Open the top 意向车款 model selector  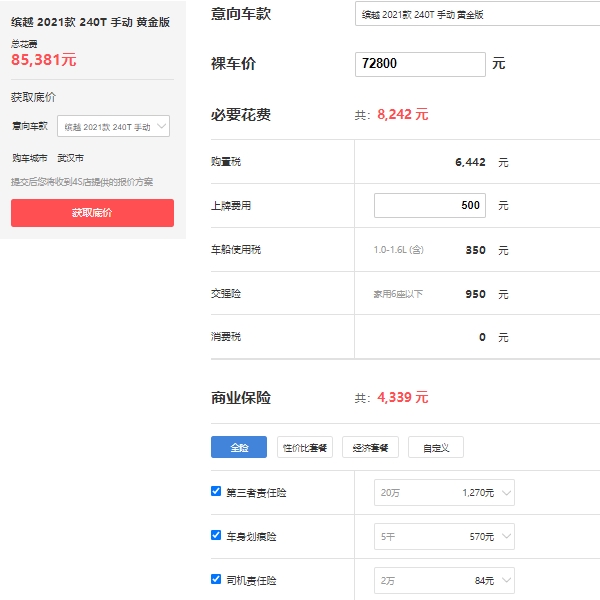coord(477,14)
